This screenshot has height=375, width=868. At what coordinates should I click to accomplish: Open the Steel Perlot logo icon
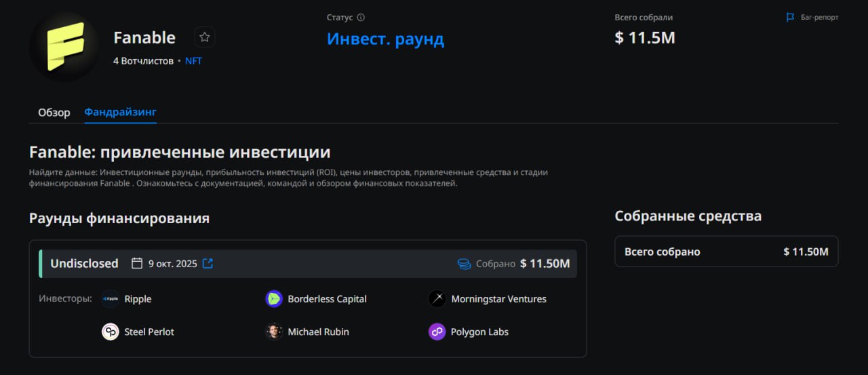click(x=110, y=332)
